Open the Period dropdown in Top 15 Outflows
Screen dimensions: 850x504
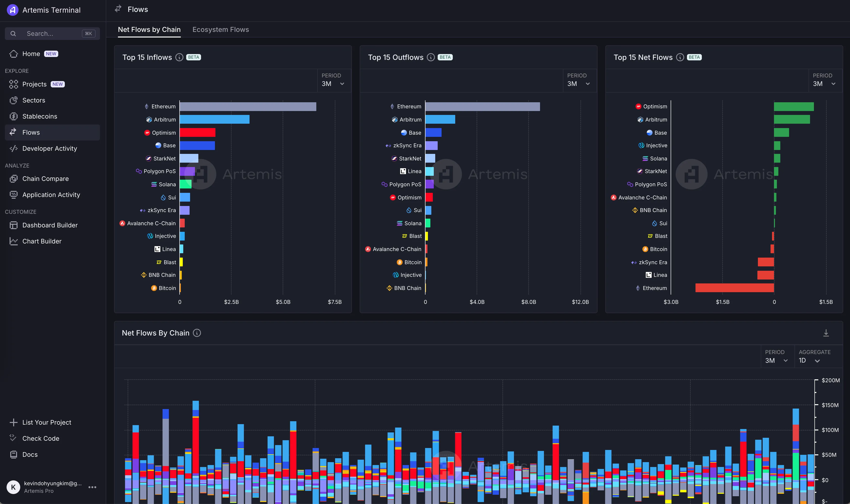pos(580,81)
